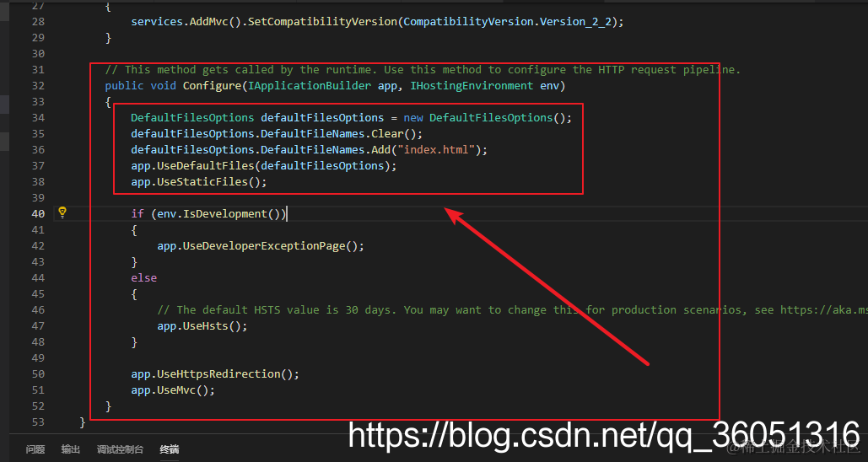Click line number 40 in the gutter
This screenshot has height=462, width=868.
click(x=38, y=213)
